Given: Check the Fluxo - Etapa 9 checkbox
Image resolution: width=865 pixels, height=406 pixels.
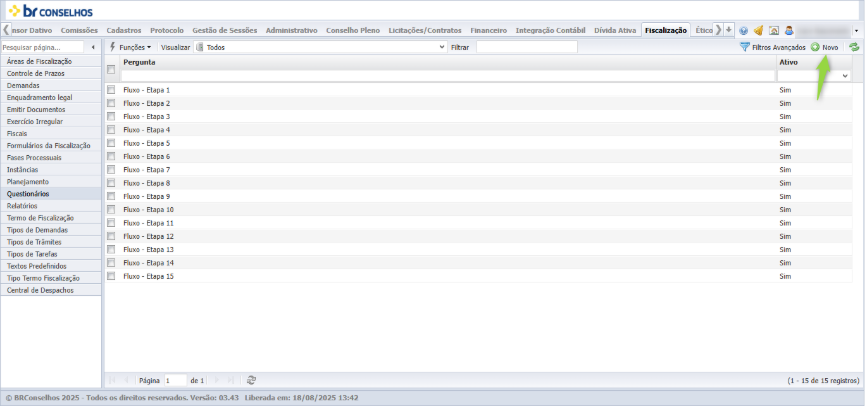Looking at the screenshot, I should (x=111, y=196).
